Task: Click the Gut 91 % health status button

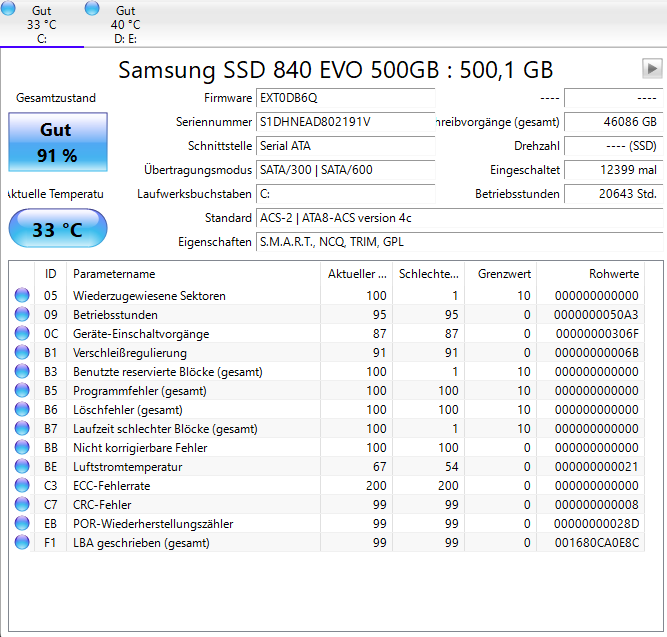Action: (x=58, y=142)
